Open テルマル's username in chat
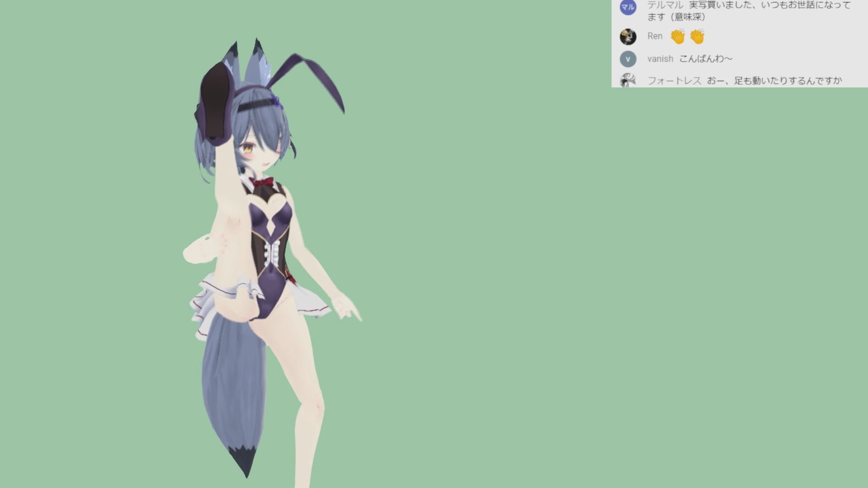 tap(665, 5)
